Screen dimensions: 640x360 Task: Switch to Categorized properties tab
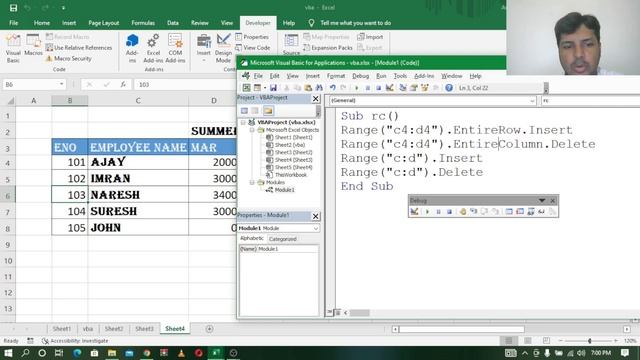click(x=282, y=239)
